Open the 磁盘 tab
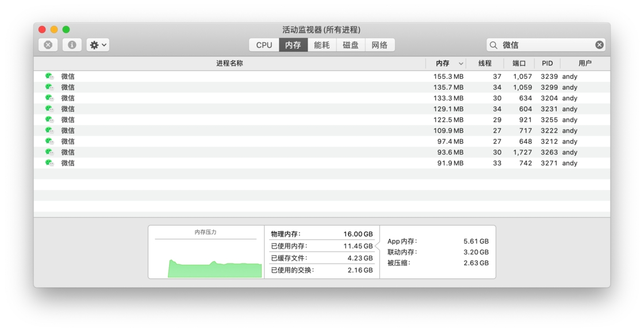This screenshot has width=644, height=332. (350, 45)
